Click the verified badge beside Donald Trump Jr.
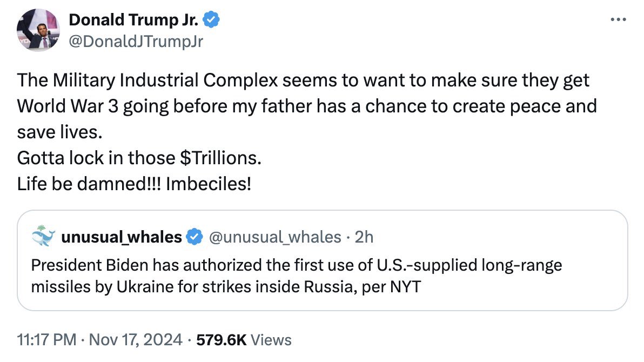Screen dimensions: 644x362 click(x=211, y=21)
